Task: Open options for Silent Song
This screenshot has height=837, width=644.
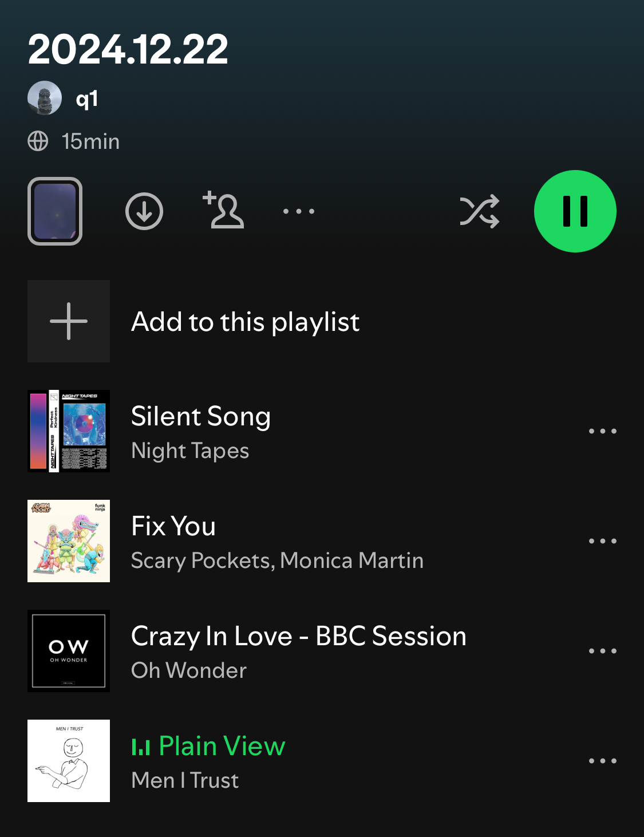Action: [603, 431]
